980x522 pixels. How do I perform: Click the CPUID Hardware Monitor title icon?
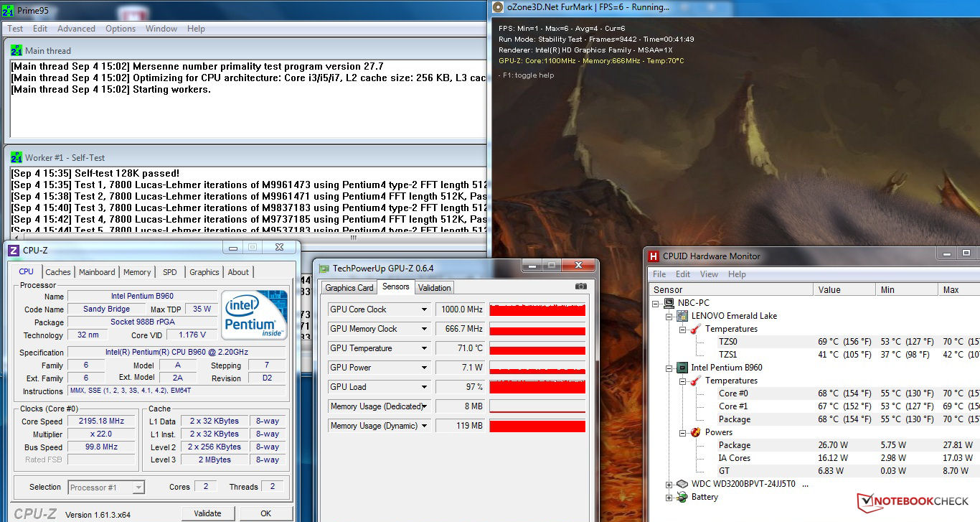[653, 256]
